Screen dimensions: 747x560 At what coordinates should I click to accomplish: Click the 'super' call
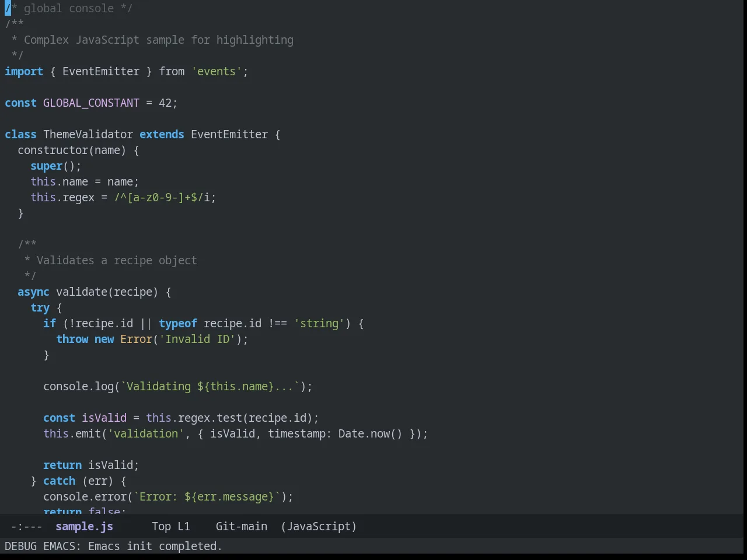click(x=46, y=166)
